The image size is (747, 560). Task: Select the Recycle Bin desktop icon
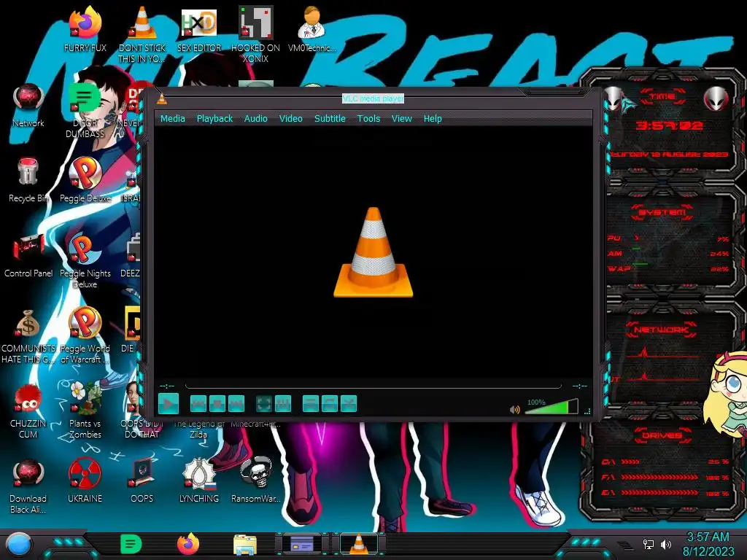[28, 181]
